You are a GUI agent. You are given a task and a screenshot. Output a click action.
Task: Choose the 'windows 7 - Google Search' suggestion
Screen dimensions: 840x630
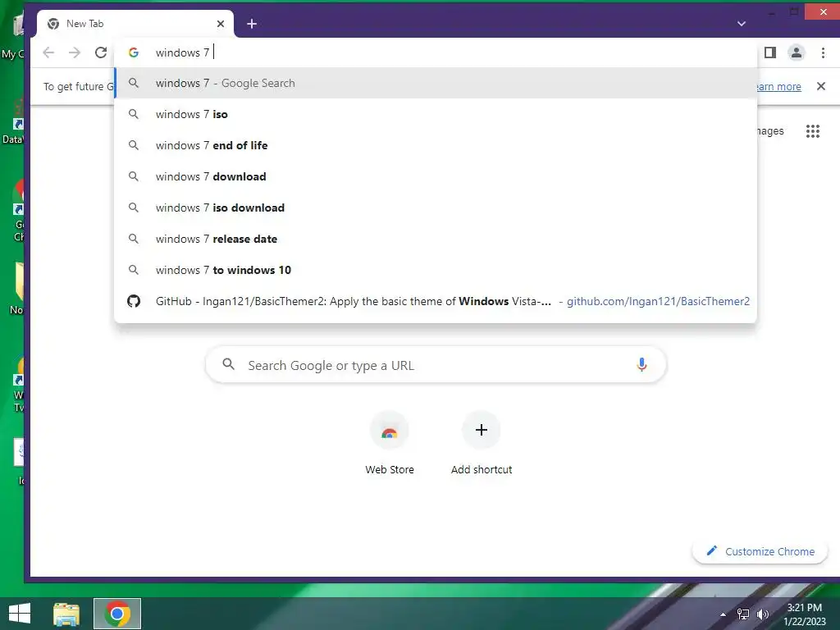point(436,83)
